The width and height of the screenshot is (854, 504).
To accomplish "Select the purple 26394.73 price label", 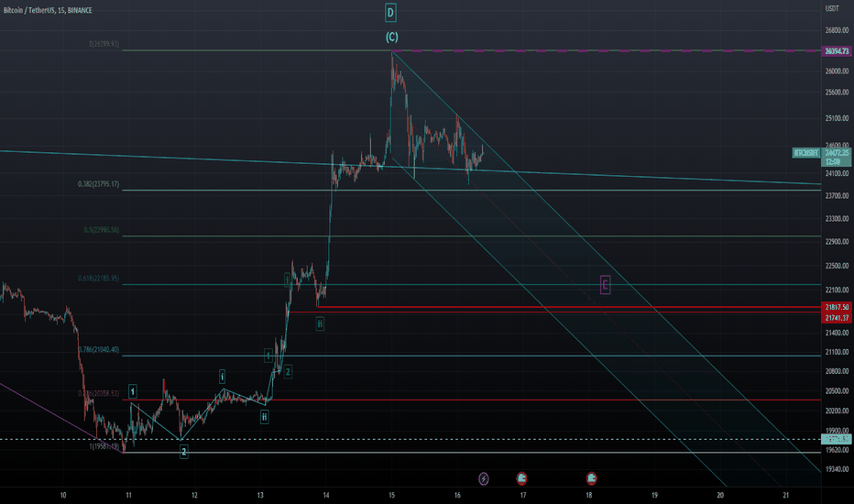I will (x=836, y=51).
